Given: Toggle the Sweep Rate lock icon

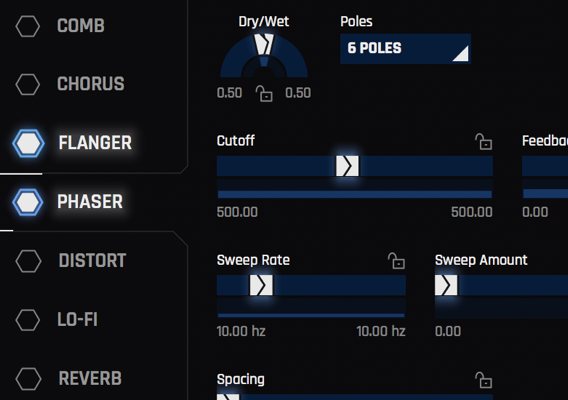Looking at the screenshot, I should [396, 261].
